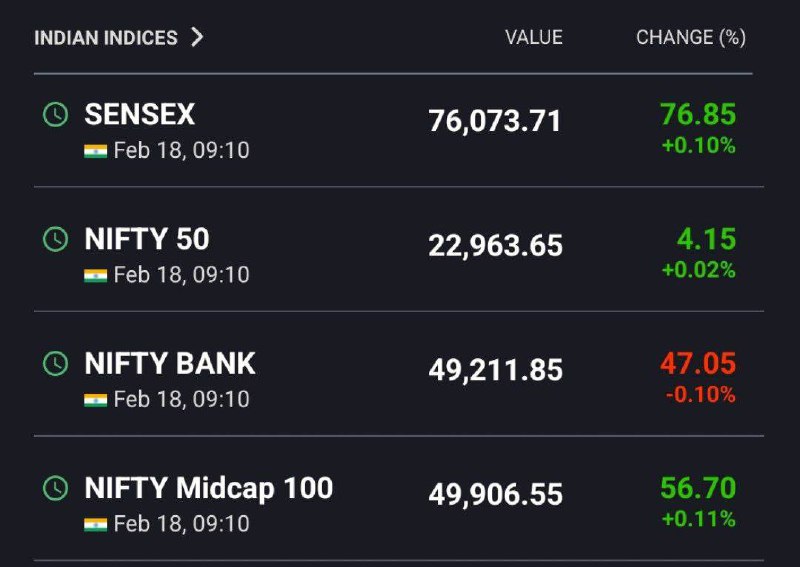Expand the Indian Indices chevron arrow
Image resolution: width=800 pixels, height=567 pixels.
(x=197, y=37)
